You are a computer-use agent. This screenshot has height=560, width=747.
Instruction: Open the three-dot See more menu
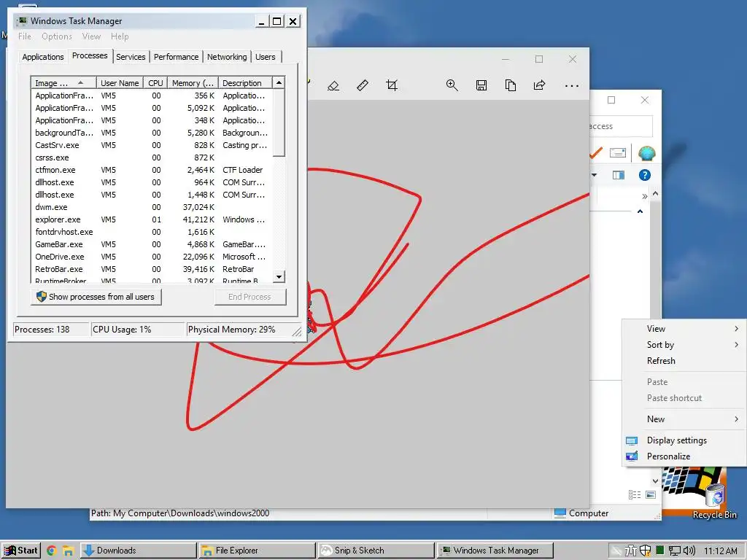(x=572, y=86)
